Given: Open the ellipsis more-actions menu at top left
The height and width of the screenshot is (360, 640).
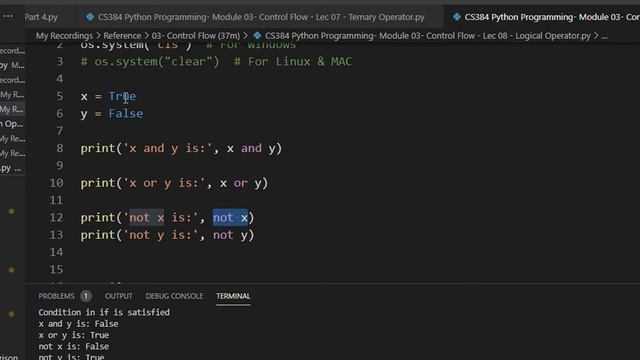Looking at the screenshot, I should [x=8, y=16].
